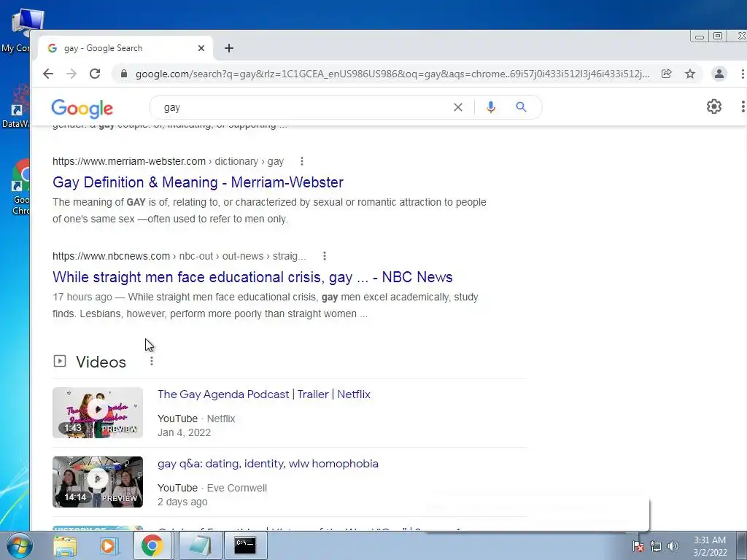Switch to Chrome in the taskbar

coord(152,545)
